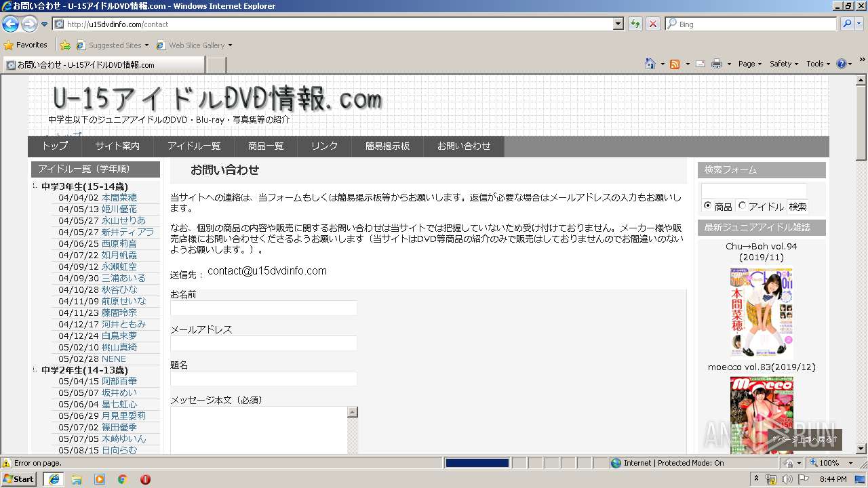Click the contact@u15dvdinfo.com email address
Viewport: 868px width, 488px height.
267,271
